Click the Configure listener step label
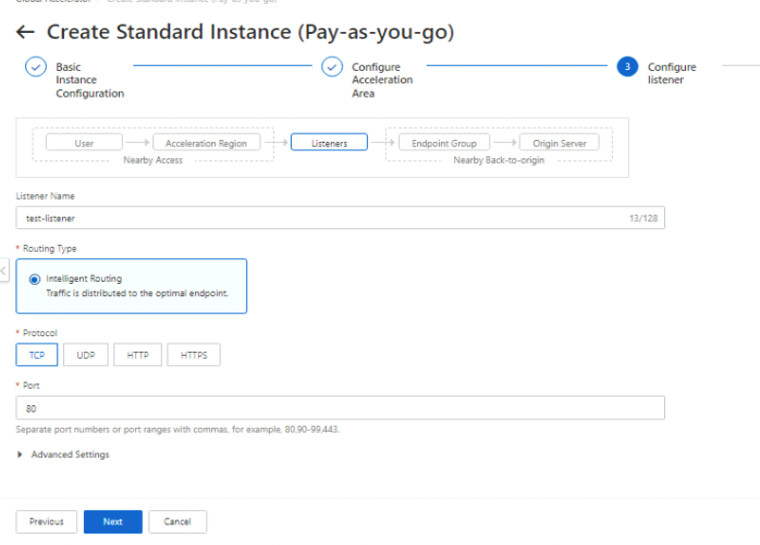760x545 pixels. pos(672,73)
